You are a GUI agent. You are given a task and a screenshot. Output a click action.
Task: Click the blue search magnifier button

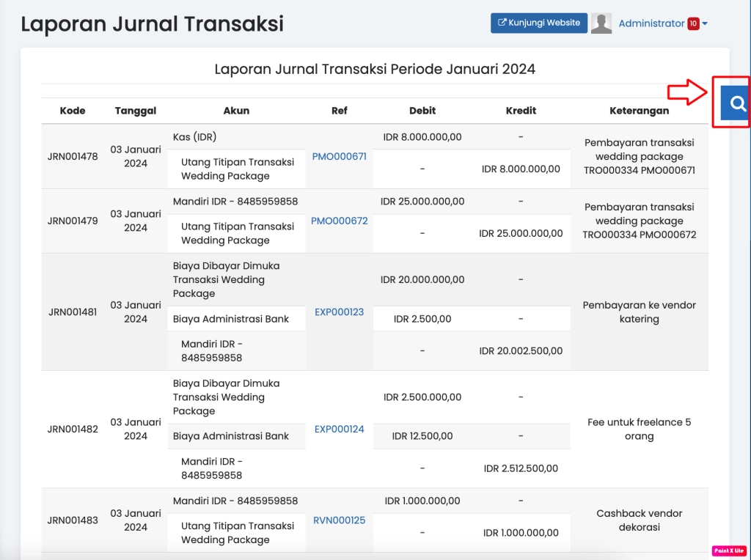[736, 103]
